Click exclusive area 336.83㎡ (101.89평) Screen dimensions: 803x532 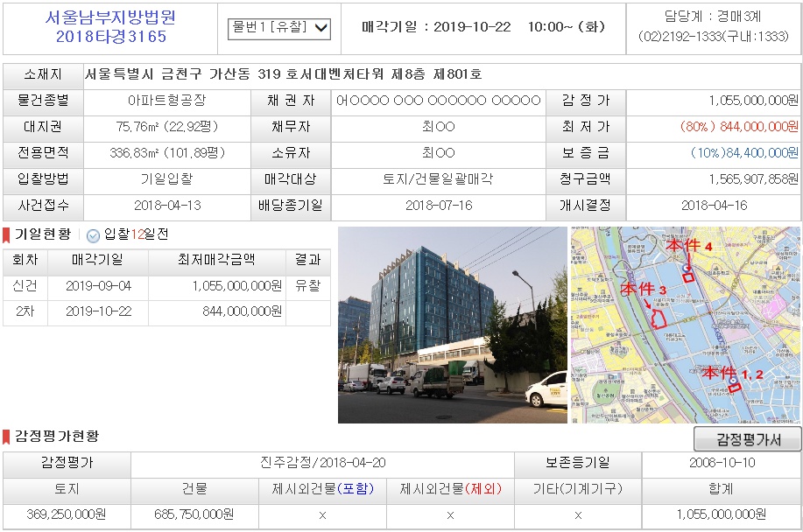pos(167,152)
